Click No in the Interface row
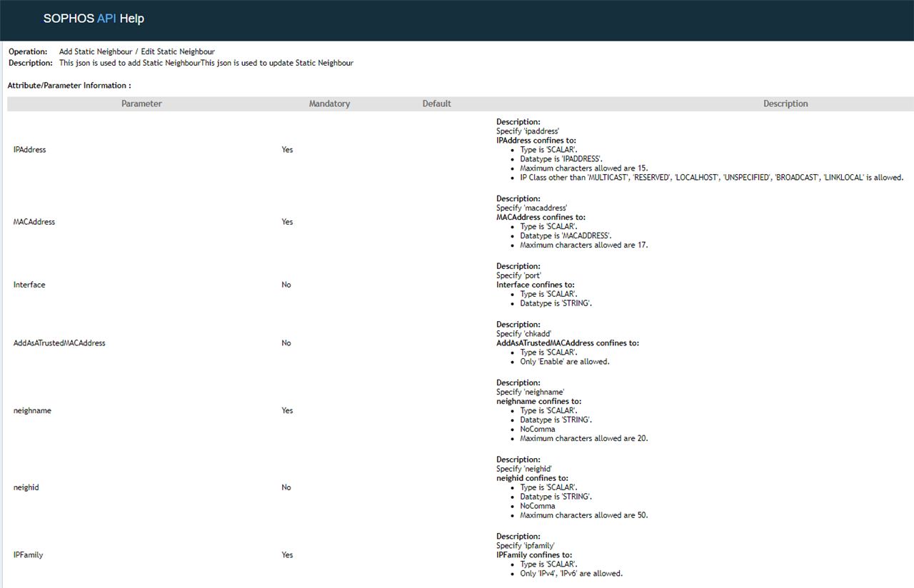 coord(286,285)
